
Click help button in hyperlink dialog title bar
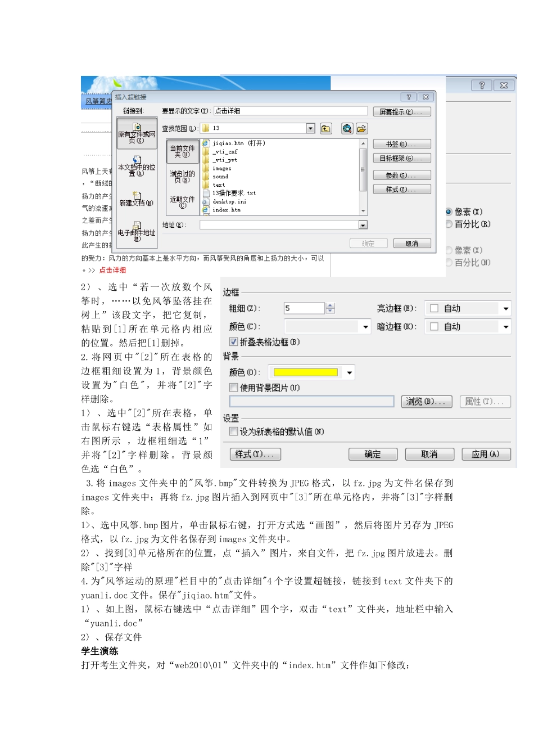409,97
